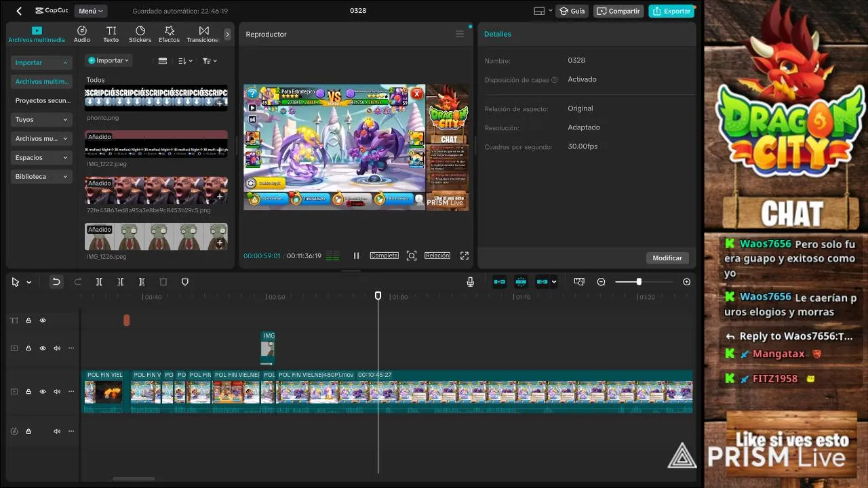Mute the overlay video track
The image size is (868, 488).
click(57, 348)
